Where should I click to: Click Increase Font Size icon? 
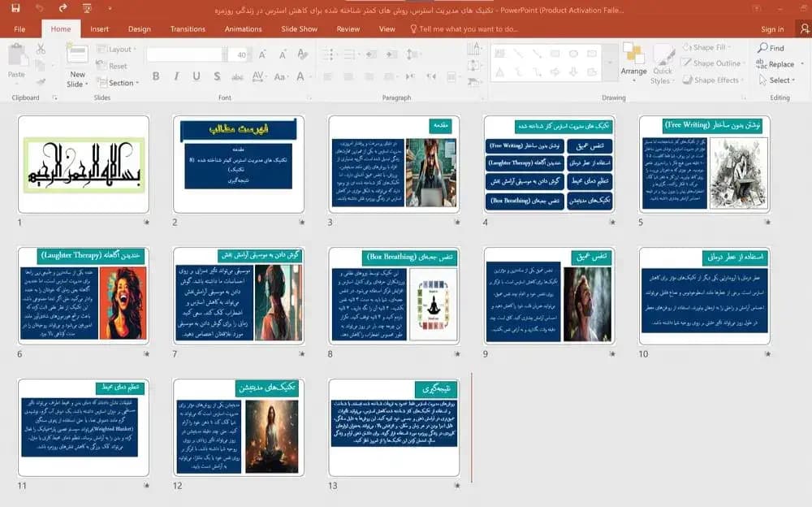[x=262, y=54]
